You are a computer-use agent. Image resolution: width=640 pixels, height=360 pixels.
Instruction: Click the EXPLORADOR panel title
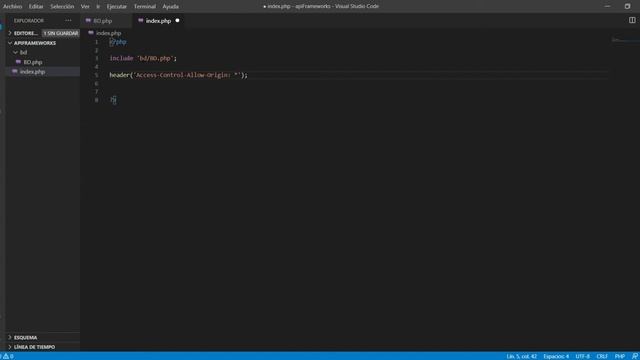[29, 20]
